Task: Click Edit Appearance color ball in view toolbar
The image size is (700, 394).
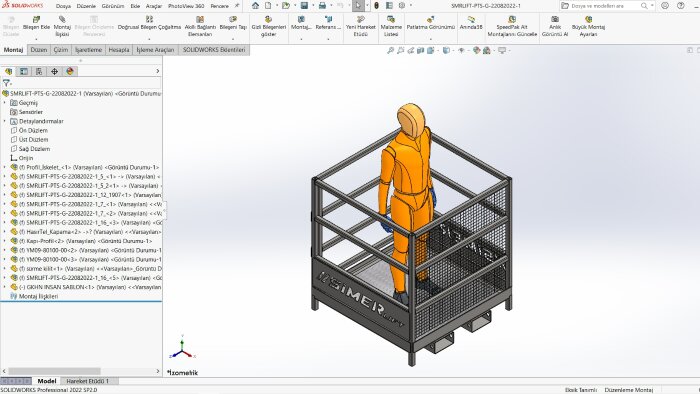Action: coord(476,50)
